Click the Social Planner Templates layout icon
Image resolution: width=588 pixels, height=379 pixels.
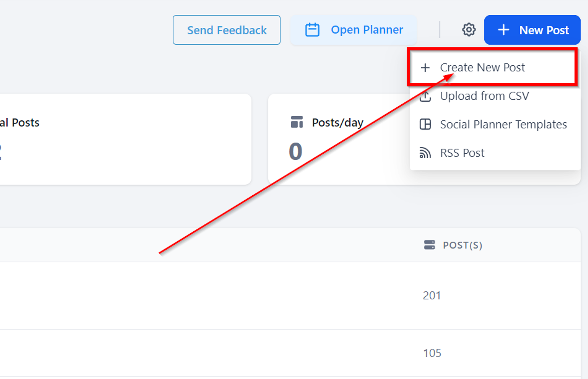pos(425,124)
